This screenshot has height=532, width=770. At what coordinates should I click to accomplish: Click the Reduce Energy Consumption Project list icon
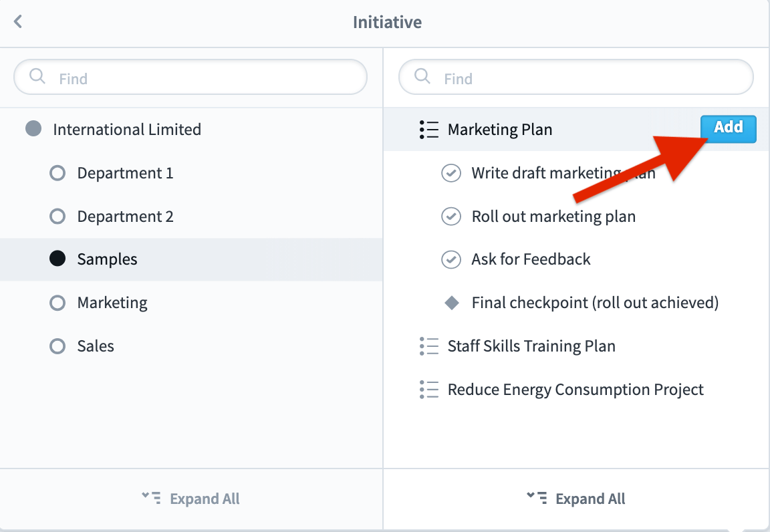point(428,390)
